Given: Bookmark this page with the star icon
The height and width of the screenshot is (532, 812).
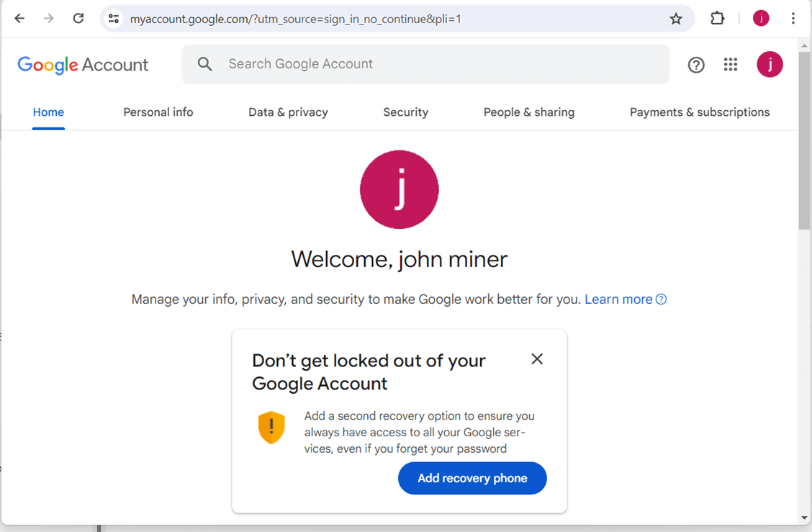Looking at the screenshot, I should tap(675, 19).
